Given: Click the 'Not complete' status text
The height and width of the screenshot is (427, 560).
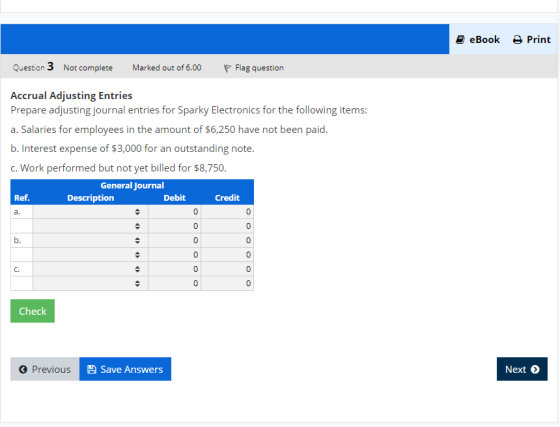Looking at the screenshot, I should pos(88,68).
